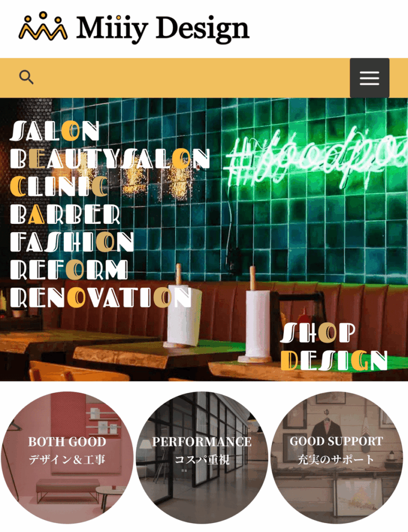Click the REFORM hero text
This screenshot has height=532, width=408.
(x=69, y=270)
